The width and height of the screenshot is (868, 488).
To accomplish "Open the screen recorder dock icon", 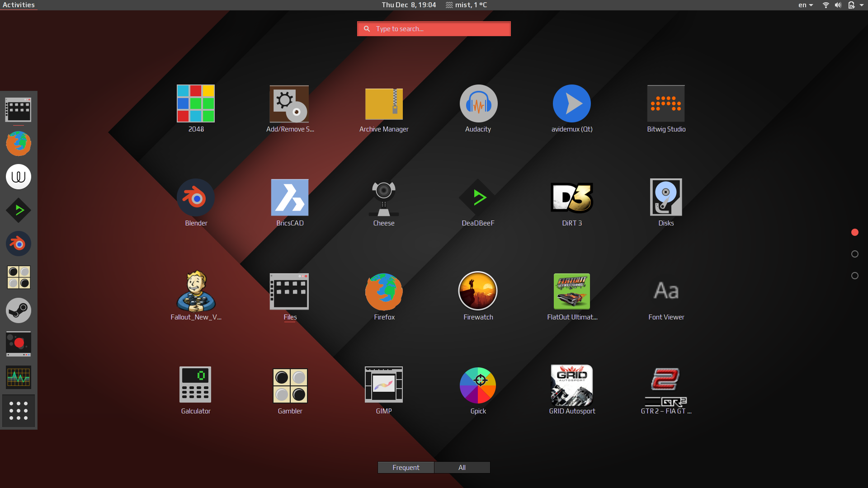I will tap(19, 344).
